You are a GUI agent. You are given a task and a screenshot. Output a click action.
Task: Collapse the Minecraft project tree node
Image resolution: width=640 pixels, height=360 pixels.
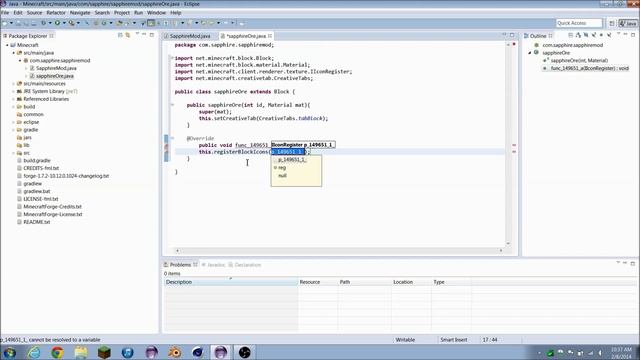[x=7, y=45]
